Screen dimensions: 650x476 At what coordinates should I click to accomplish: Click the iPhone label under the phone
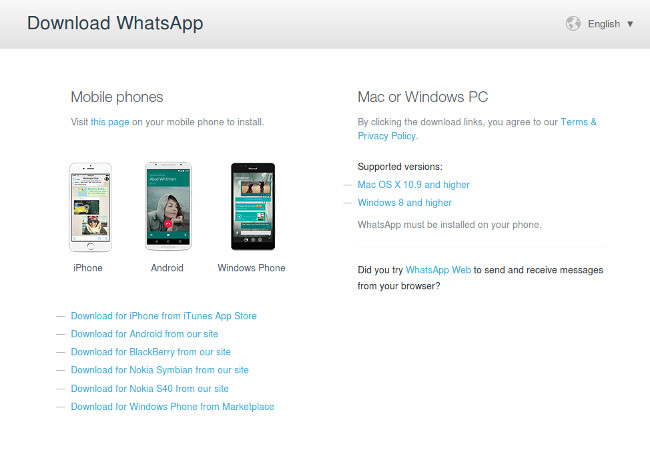pos(88,268)
